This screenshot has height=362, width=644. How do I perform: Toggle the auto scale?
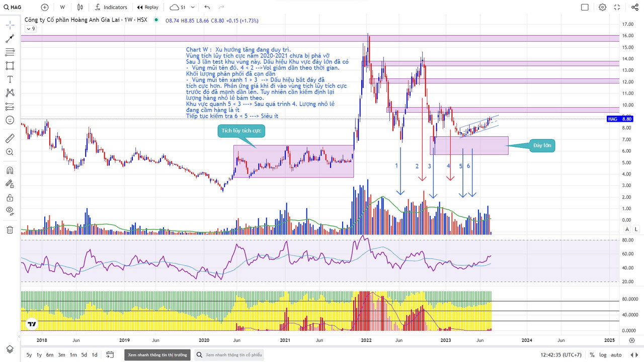click(x=616, y=355)
